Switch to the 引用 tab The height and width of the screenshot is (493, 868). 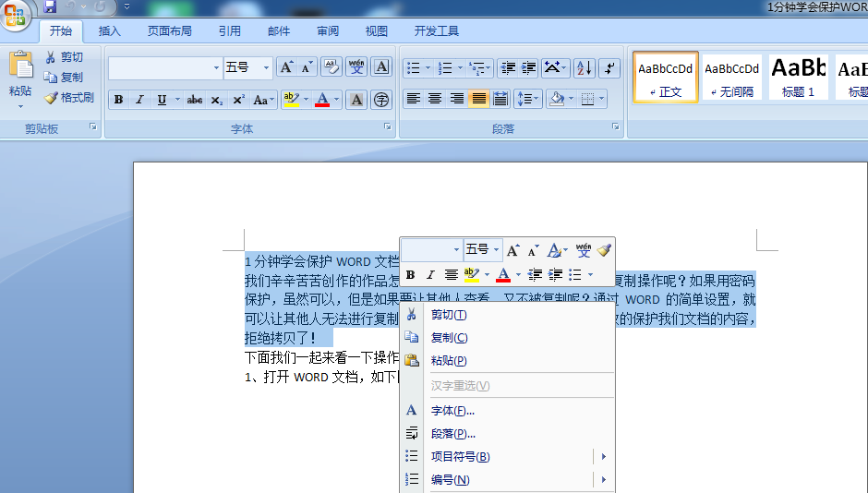pyautogui.click(x=229, y=31)
